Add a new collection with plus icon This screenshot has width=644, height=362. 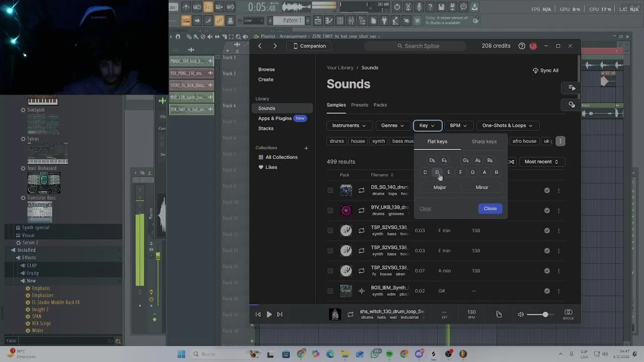(x=306, y=148)
